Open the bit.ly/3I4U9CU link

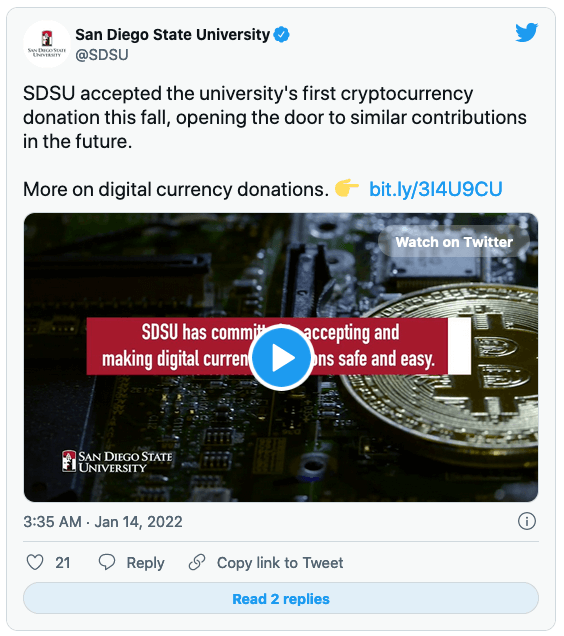(435, 189)
